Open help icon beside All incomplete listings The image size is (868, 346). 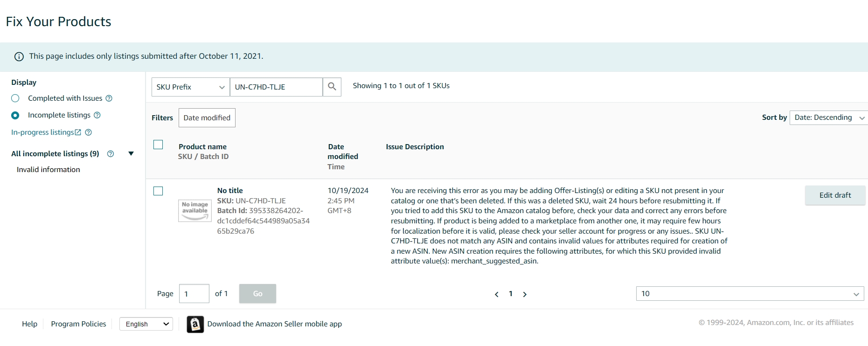(x=111, y=154)
